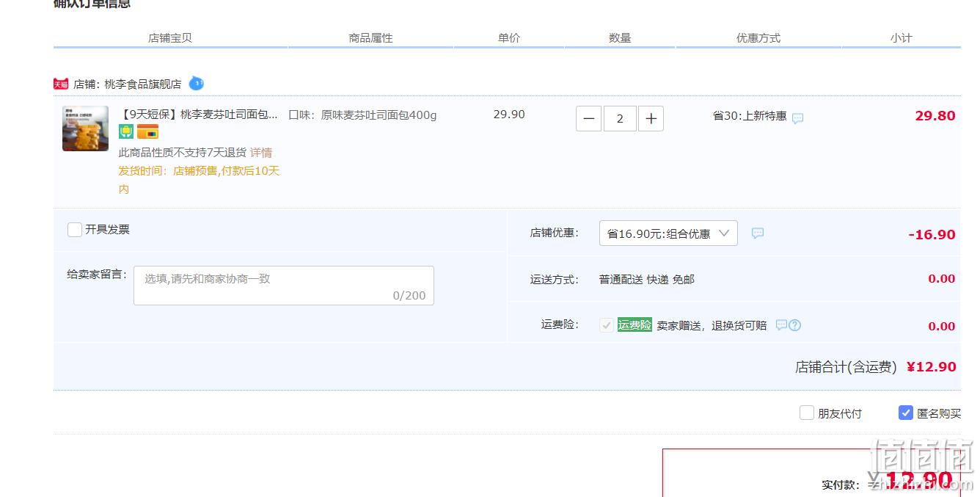Decrease quantity with the minus button
The image size is (980, 497).
pyautogui.click(x=588, y=118)
